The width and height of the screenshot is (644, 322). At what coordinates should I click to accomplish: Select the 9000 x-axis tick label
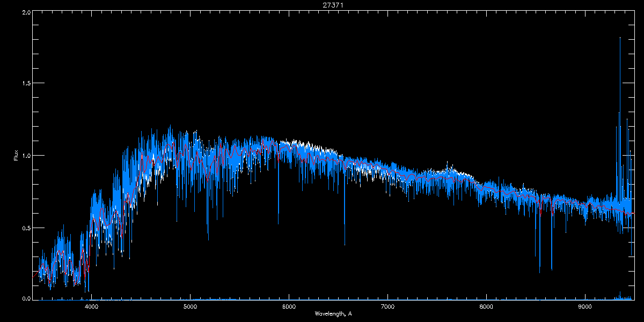585,306
